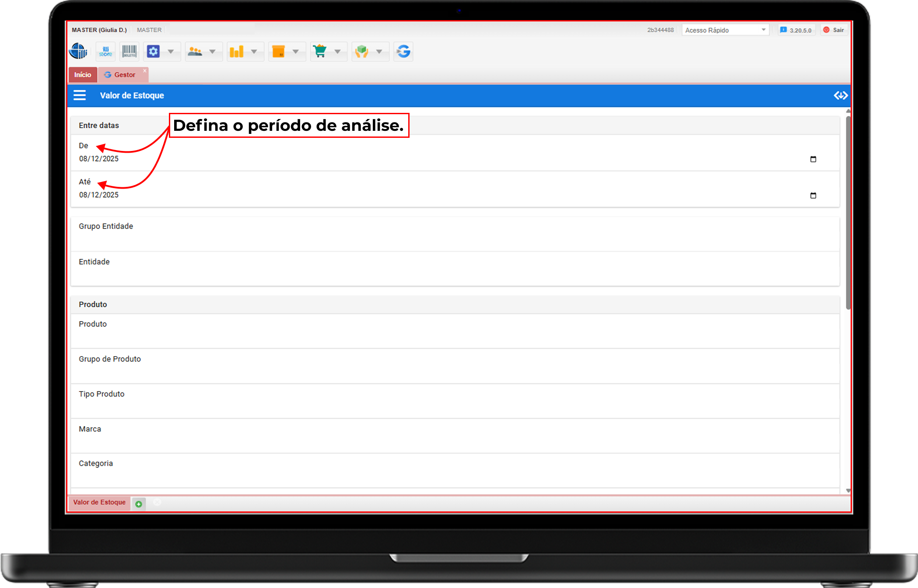Open the shopping cart icon

pyautogui.click(x=320, y=52)
